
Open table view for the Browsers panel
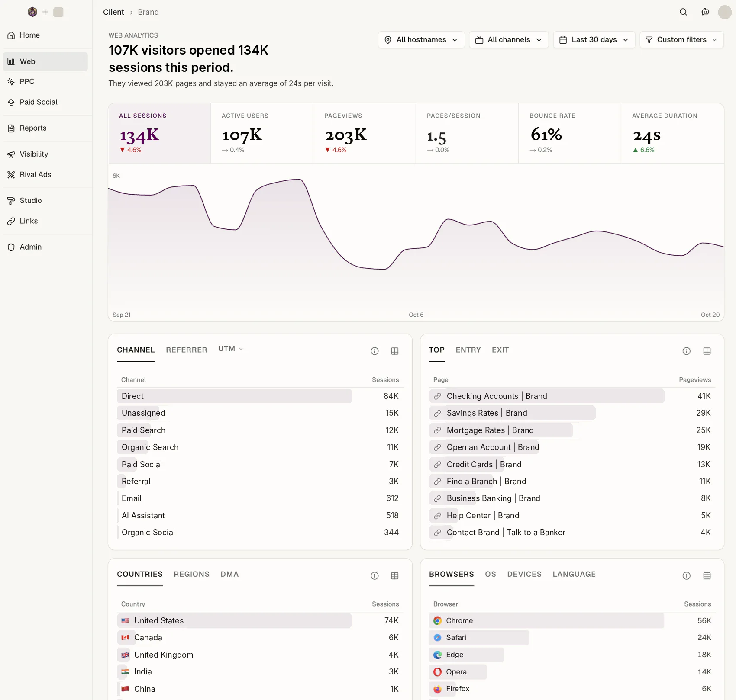707,576
